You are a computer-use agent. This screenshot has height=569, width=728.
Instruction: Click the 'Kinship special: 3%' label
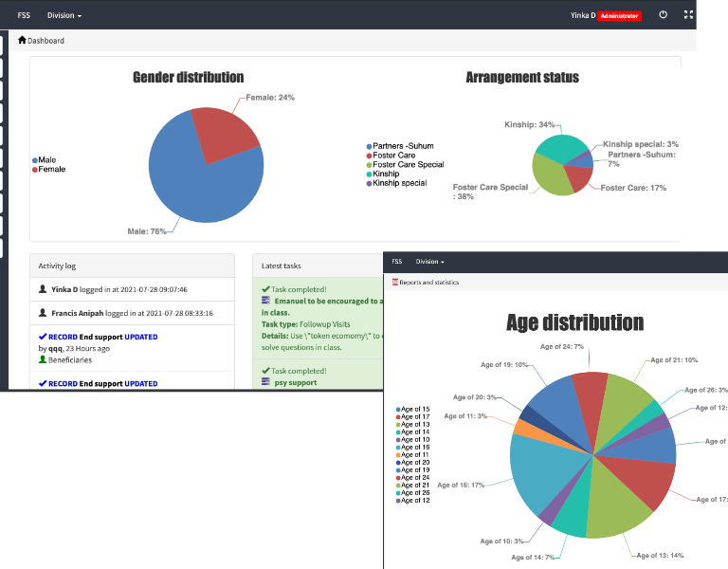click(641, 144)
